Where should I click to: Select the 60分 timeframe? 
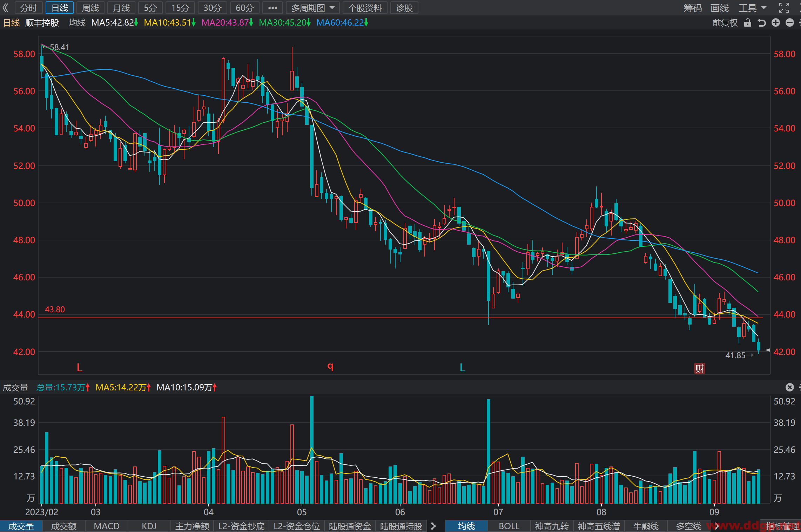(244, 8)
